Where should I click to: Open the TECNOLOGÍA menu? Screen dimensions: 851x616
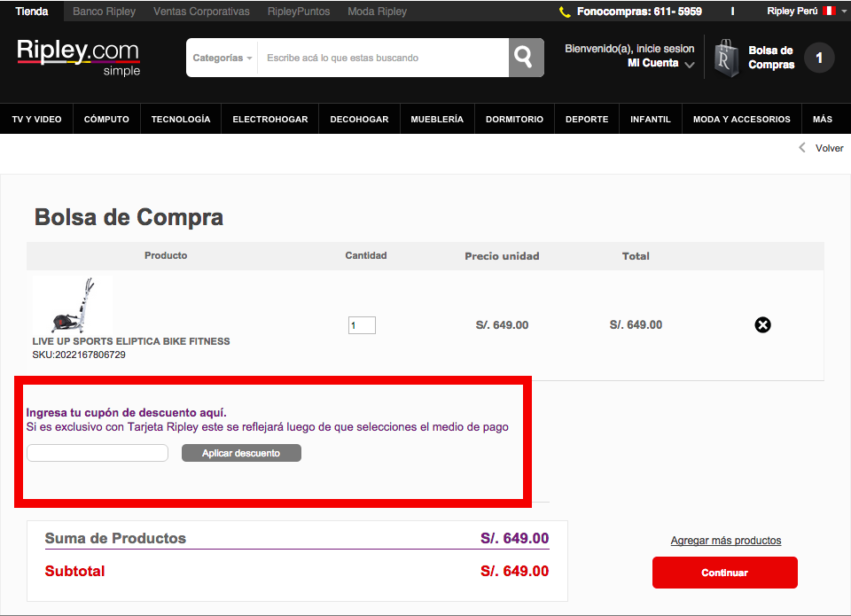181,119
